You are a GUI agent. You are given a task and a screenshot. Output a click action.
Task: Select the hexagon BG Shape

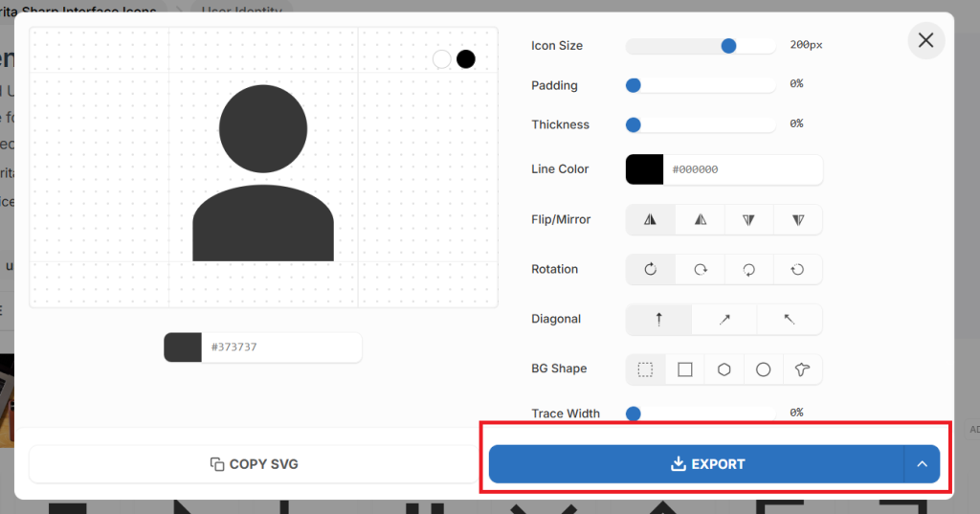pos(724,369)
